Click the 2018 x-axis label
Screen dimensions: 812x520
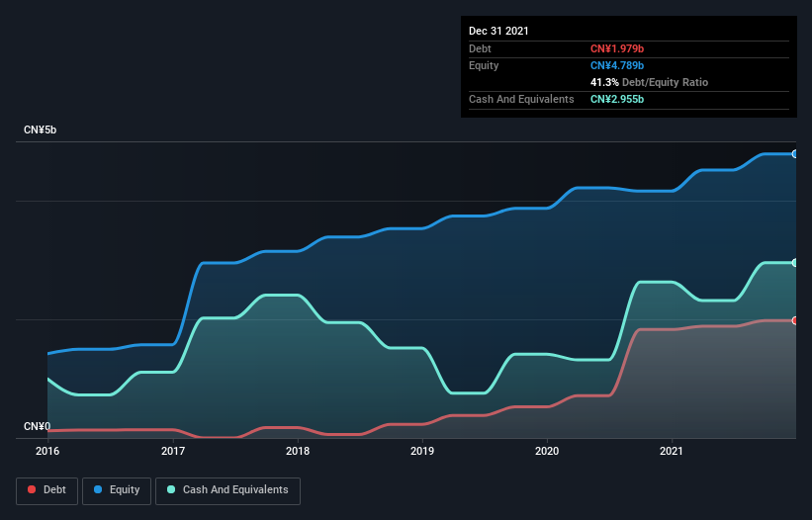point(298,451)
